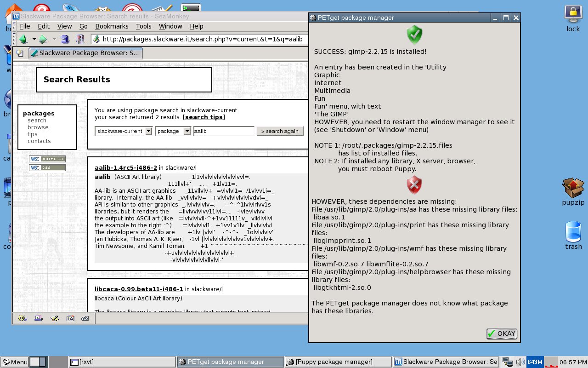588x368 pixels.
Task: Open the Go menu in SeaMonkey
Action: pos(83,26)
